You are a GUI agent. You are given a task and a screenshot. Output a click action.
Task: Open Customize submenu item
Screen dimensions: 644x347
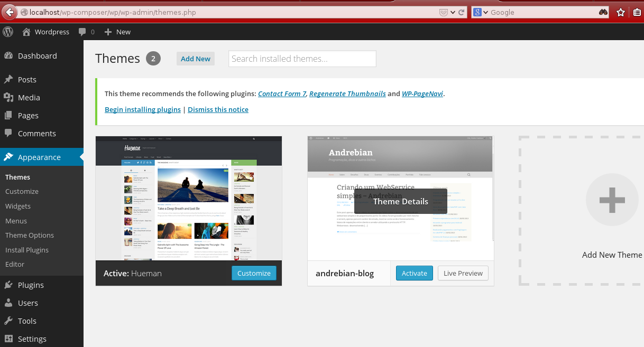(22, 191)
